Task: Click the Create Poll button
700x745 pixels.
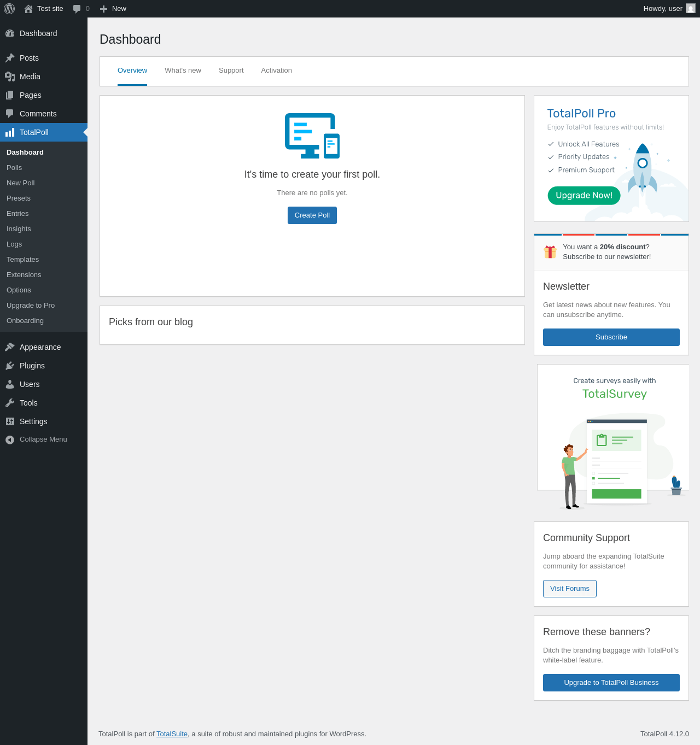Action: [x=312, y=215]
